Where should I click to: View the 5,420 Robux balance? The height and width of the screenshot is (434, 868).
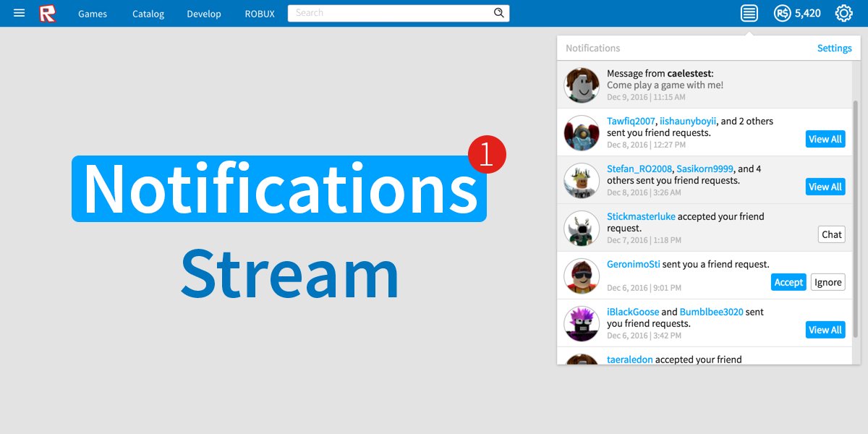click(807, 13)
